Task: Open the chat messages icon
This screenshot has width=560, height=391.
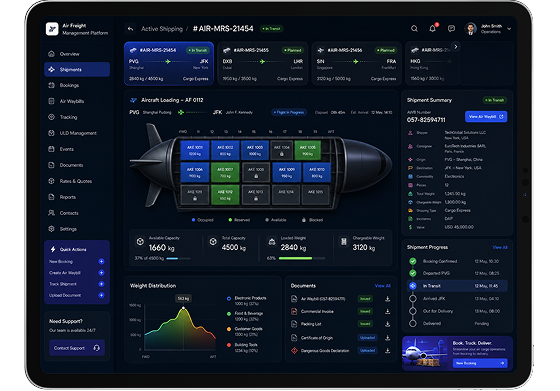Action: [451, 29]
